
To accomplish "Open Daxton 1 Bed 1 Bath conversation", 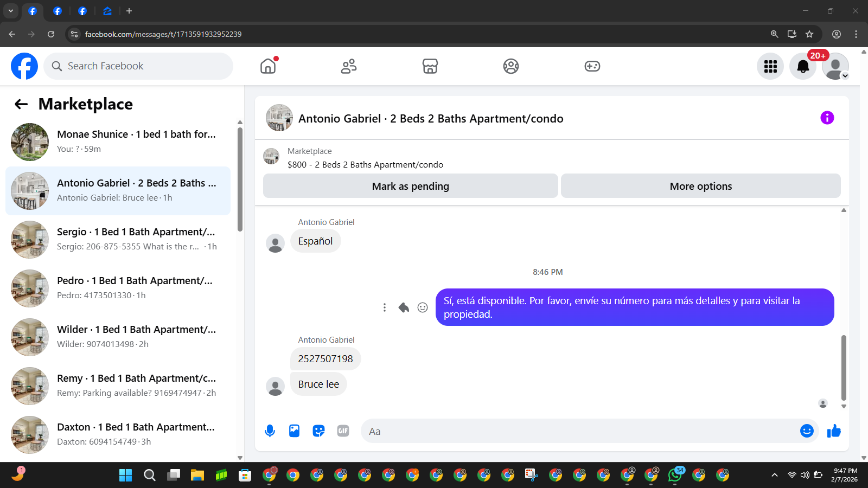I will pyautogui.click(x=118, y=435).
